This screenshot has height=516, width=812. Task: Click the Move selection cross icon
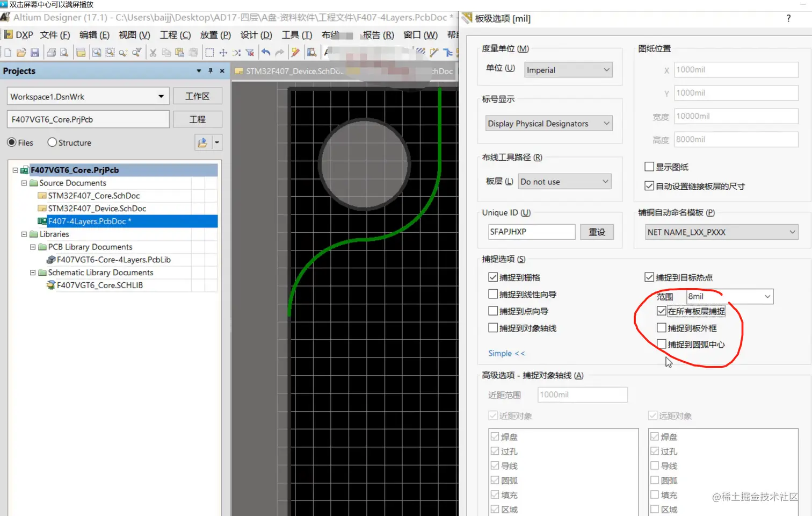(x=223, y=52)
